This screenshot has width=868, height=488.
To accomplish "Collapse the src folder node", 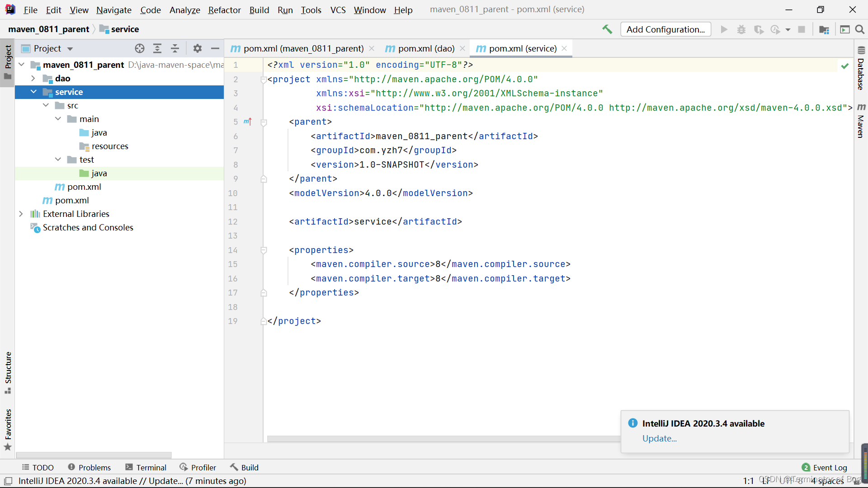I will point(46,105).
